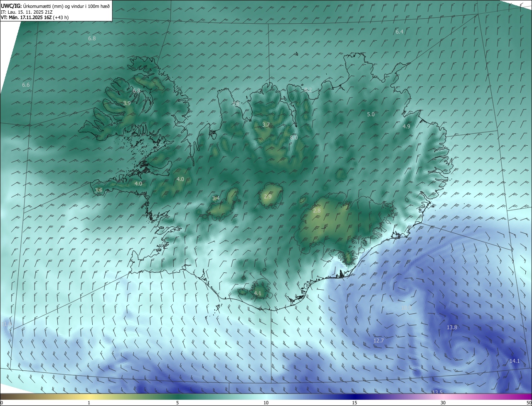The height and width of the screenshot is (406, 532).
Task: Click the colorbar tick labelled 15
Action: click(355, 403)
